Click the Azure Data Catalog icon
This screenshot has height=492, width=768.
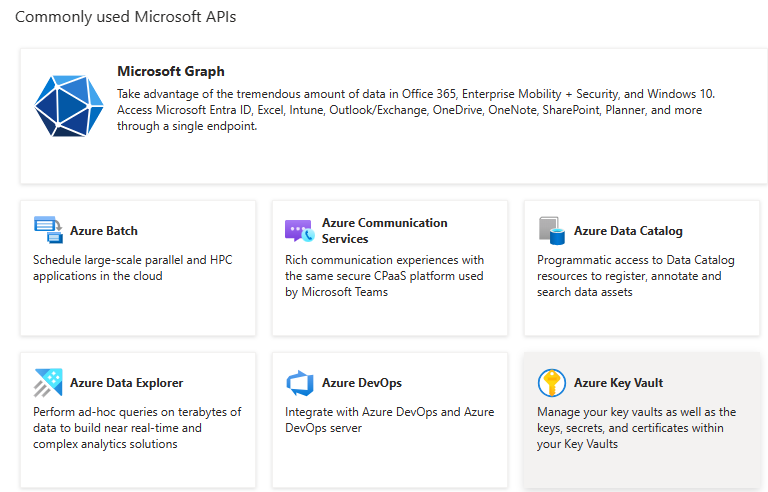(552, 230)
